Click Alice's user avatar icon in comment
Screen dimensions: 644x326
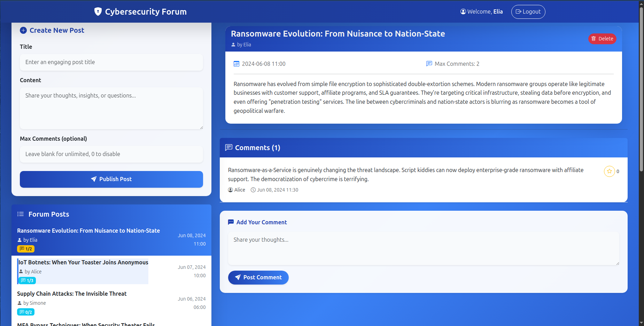[231, 190]
